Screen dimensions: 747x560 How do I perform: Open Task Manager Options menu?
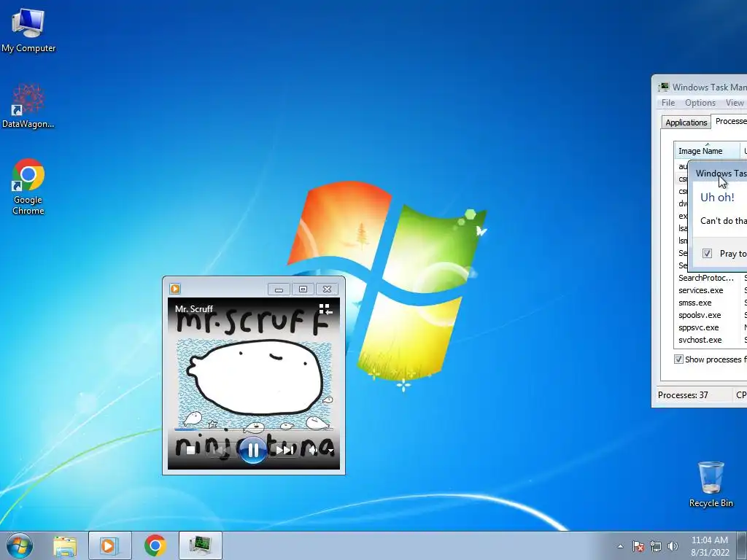click(700, 103)
